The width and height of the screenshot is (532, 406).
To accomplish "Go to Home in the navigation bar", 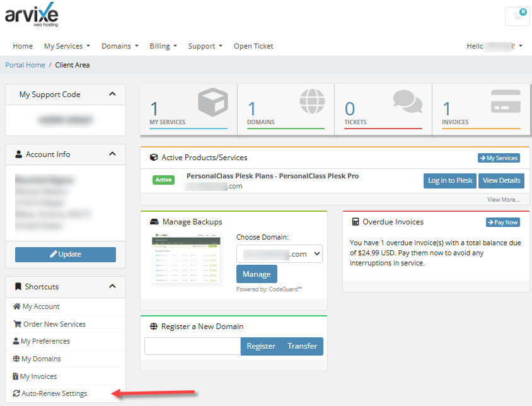I will [x=23, y=46].
